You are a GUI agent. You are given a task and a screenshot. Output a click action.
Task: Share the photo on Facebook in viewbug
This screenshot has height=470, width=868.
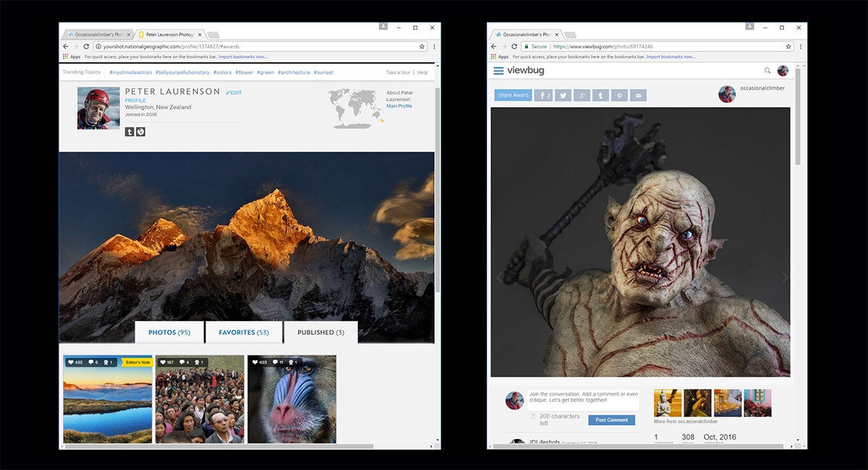(543, 95)
